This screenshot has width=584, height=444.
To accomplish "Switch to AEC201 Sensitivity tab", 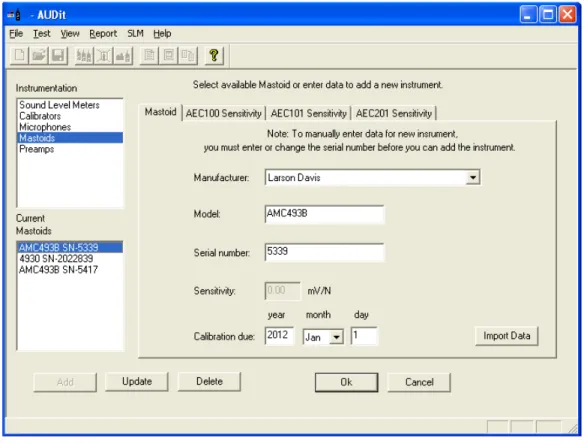I will pos(394,113).
